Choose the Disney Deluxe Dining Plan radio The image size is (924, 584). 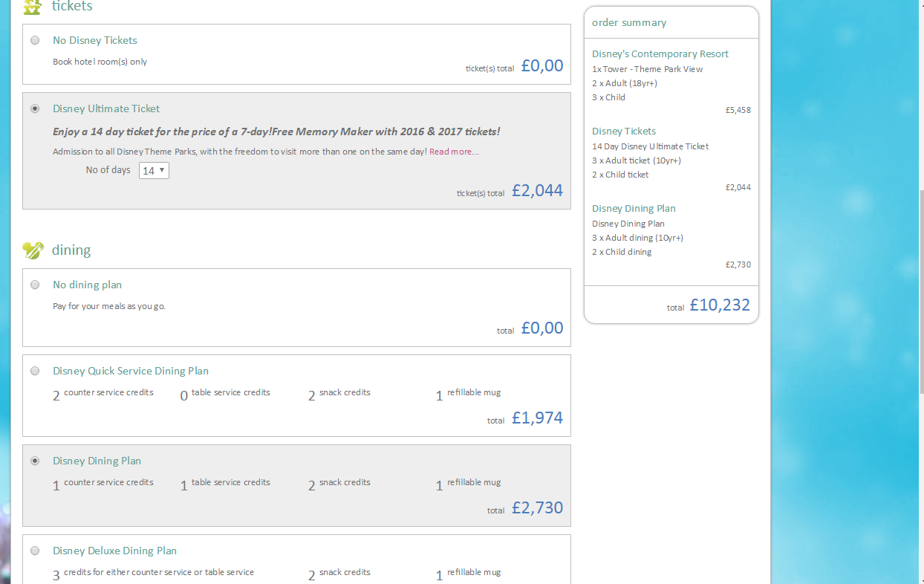(35, 551)
